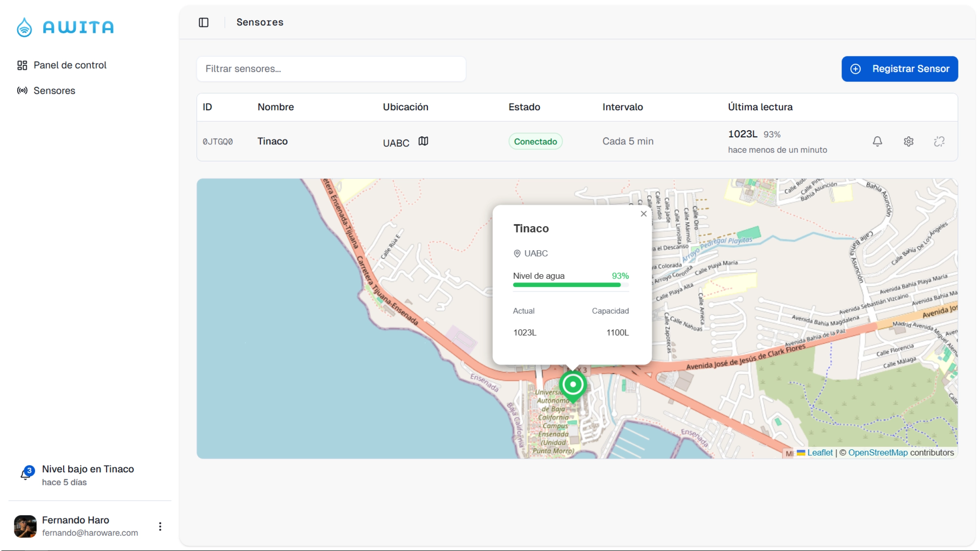This screenshot has width=980, height=551.
Task: Open user menu three-dot icon
Action: coord(160,527)
